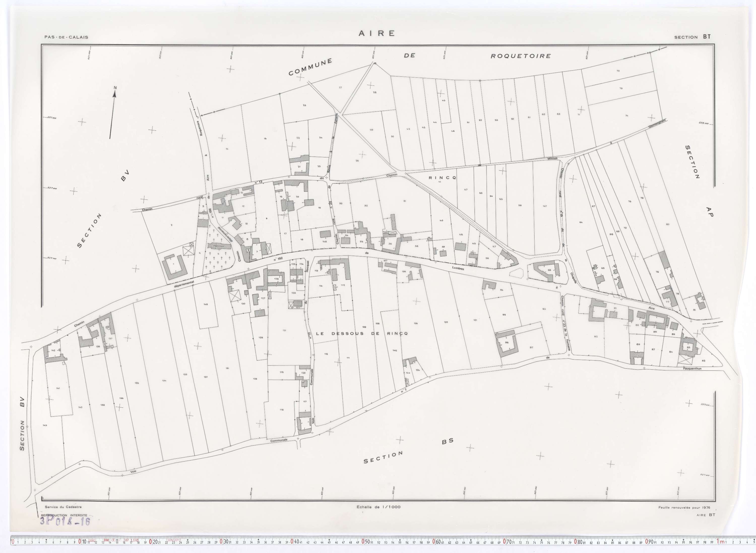Click parcel number "28"
The image size is (756, 553).
(x=375, y=92)
